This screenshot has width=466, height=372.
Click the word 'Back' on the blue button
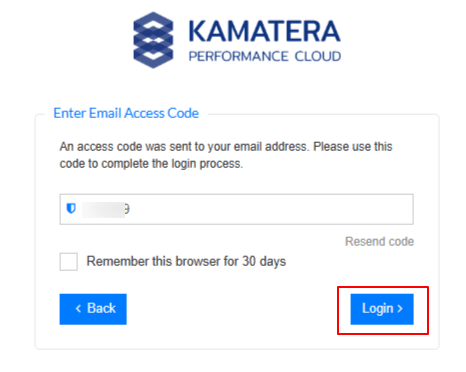pos(101,308)
